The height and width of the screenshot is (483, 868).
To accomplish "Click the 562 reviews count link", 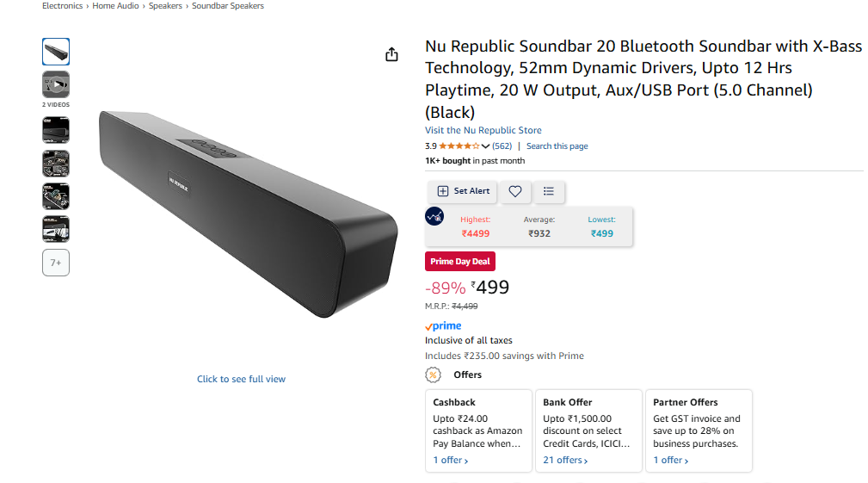I will click(502, 146).
